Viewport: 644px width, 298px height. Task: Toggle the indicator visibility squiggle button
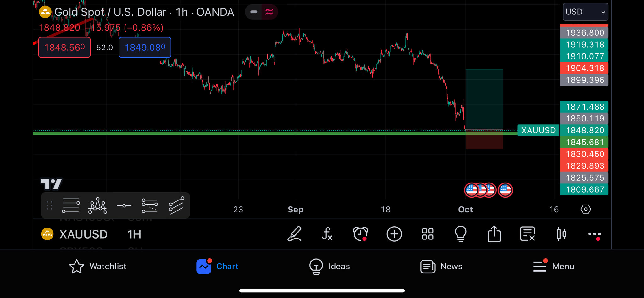pyautogui.click(x=269, y=12)
